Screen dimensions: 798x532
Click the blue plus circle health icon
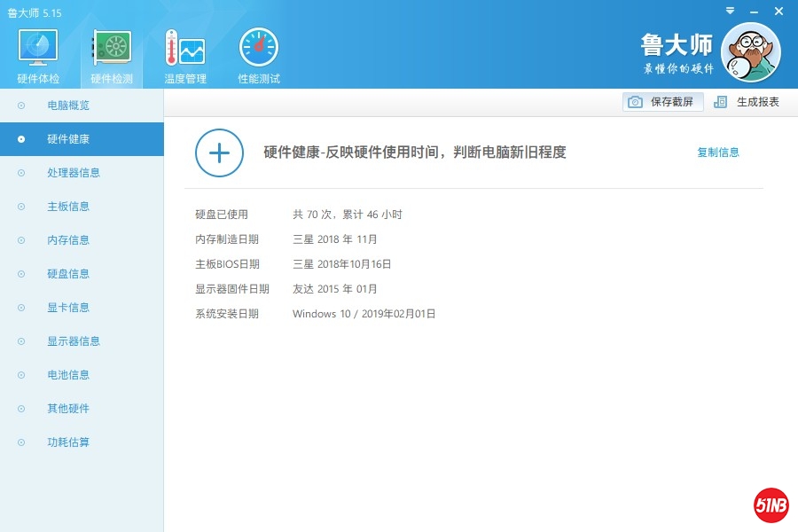pos(219,153)
